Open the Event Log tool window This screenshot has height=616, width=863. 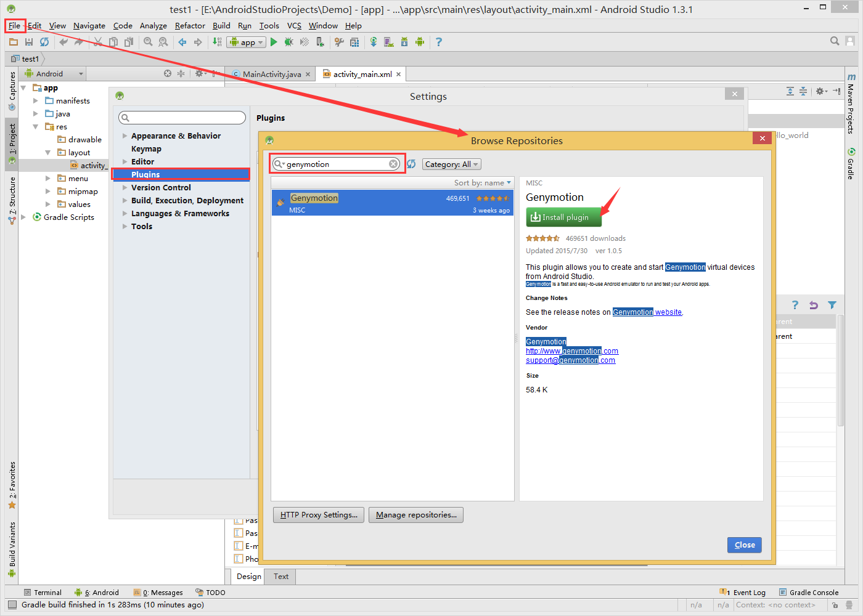[743, 593]
